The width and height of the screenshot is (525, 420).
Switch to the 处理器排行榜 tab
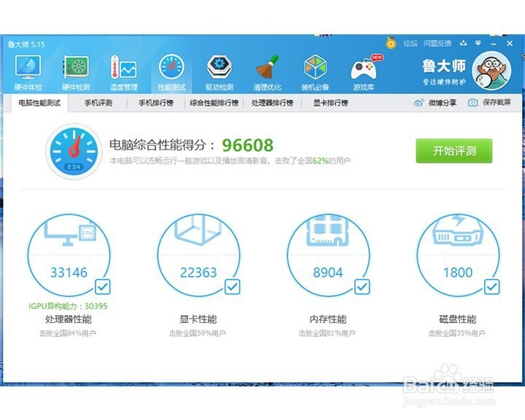pos(273,103)
